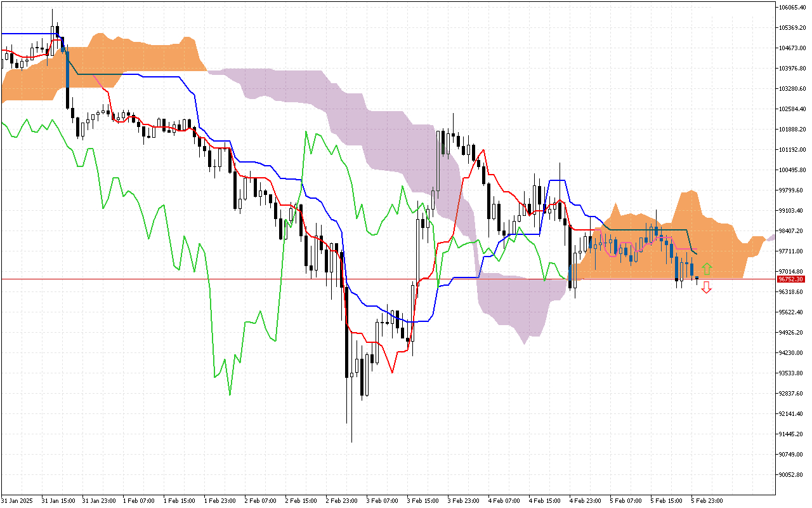Click the 96318.60 price axis label
Image resolution: width=812 pixels, height=508 pixels.
[x=792, y=292]
